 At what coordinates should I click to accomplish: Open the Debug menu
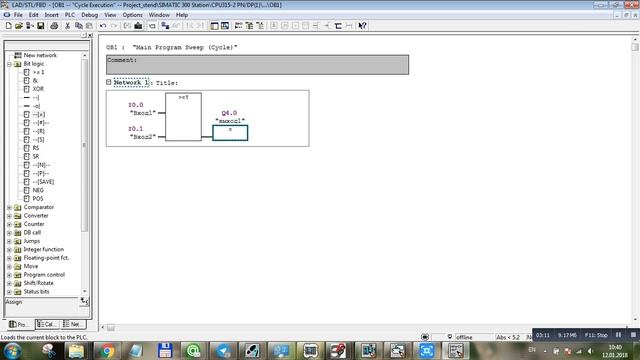(x=89, y=15)
